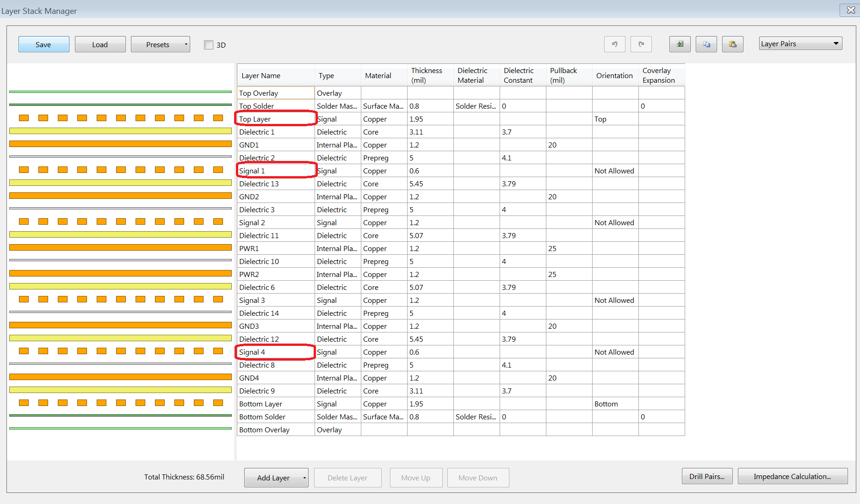Click Top Solder's Solder Resist material cell
This screenshot has height=504, width=860.
tap(476, 106)
